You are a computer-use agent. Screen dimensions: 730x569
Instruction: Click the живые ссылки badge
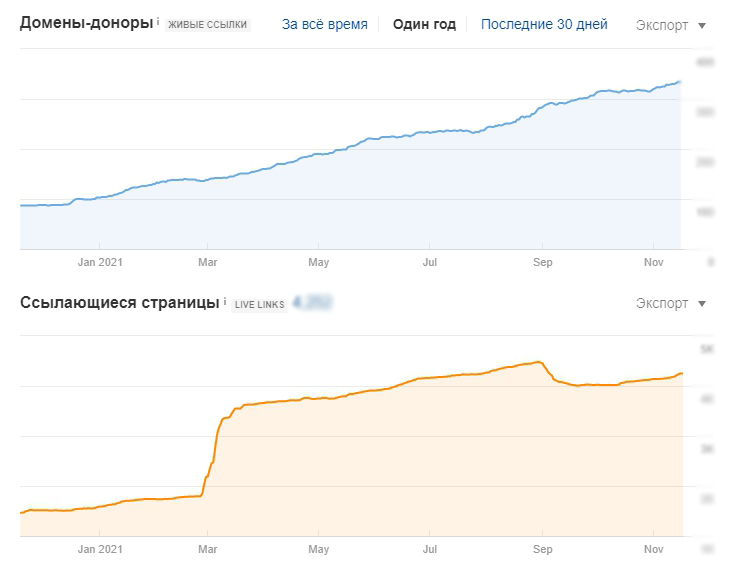[208, 25]
